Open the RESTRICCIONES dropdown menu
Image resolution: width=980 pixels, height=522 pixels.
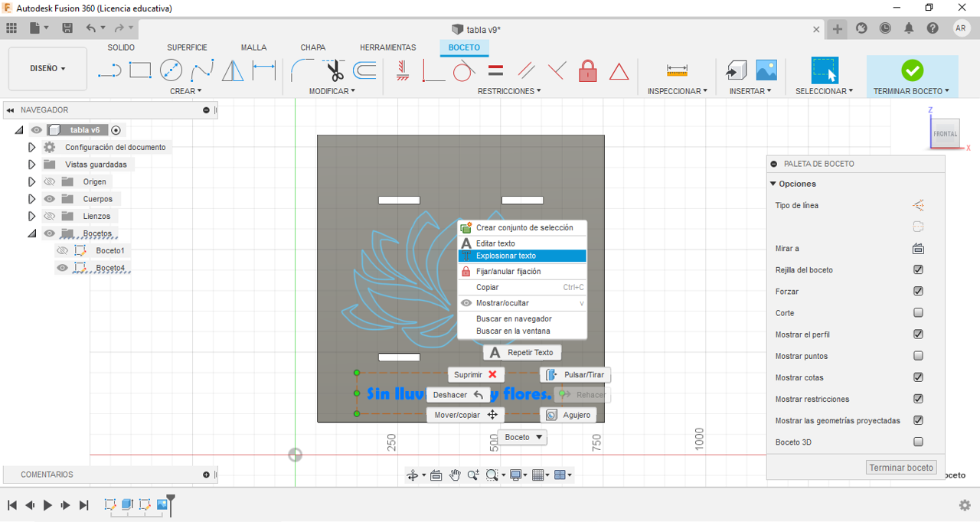(x=509, y=91)
